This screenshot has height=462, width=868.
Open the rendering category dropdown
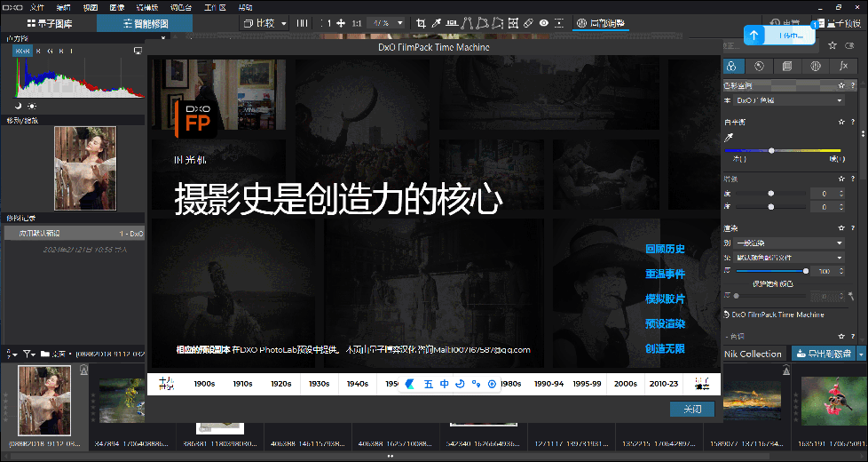point(789,243)
